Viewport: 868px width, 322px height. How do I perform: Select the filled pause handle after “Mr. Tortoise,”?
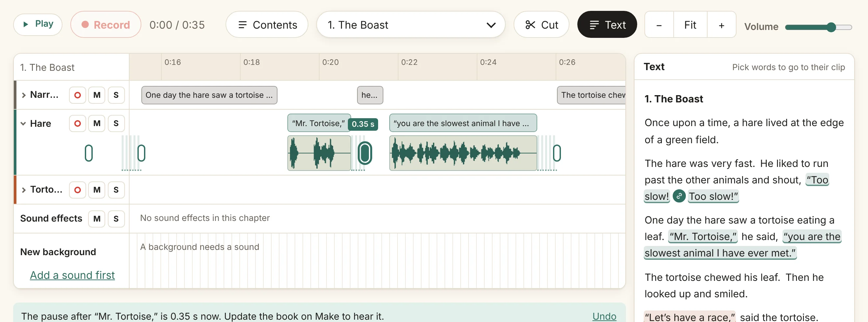point(365,153)
